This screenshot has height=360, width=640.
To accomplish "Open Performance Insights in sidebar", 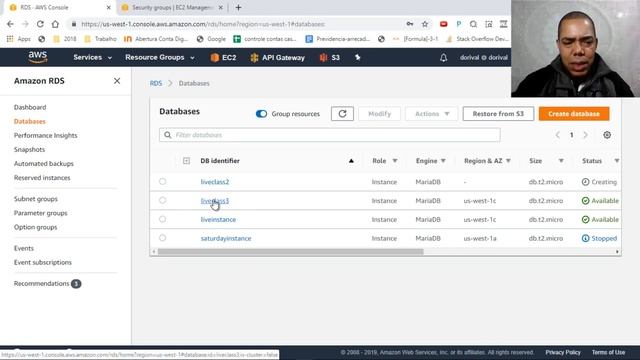I will 45,136.
